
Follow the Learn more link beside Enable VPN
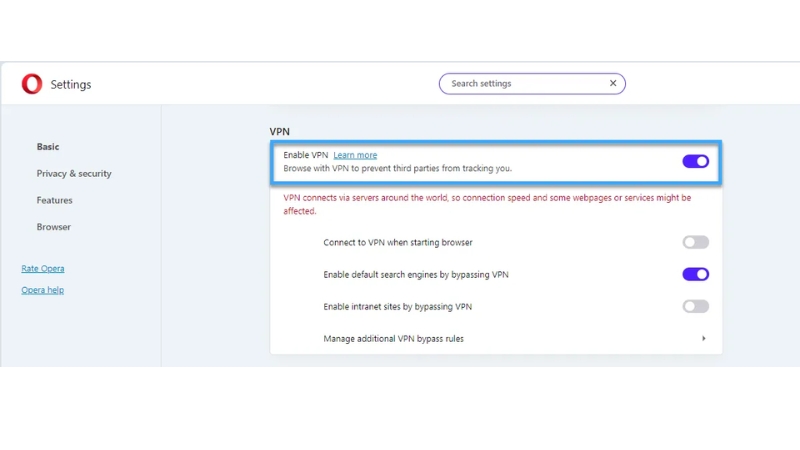coord(355,155)
